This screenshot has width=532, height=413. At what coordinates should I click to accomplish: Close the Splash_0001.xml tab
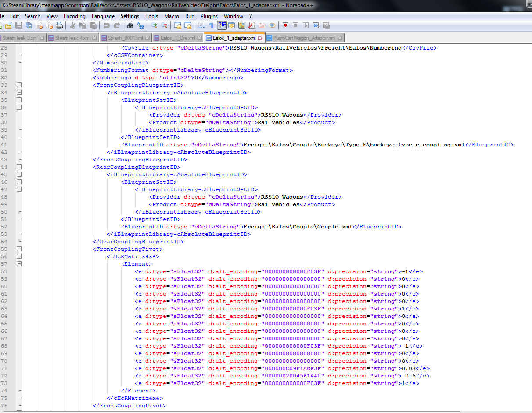pyautogui.click(x=147, y=38)
